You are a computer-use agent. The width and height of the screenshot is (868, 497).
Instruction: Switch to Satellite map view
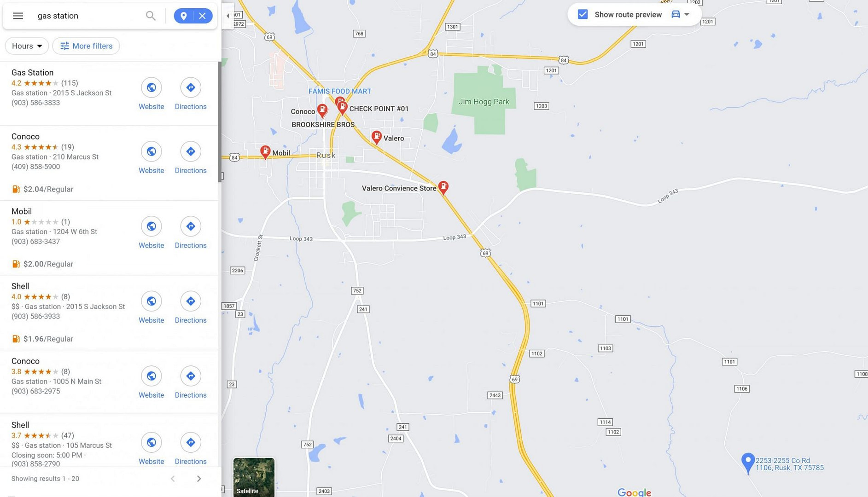tap(254, 477)
